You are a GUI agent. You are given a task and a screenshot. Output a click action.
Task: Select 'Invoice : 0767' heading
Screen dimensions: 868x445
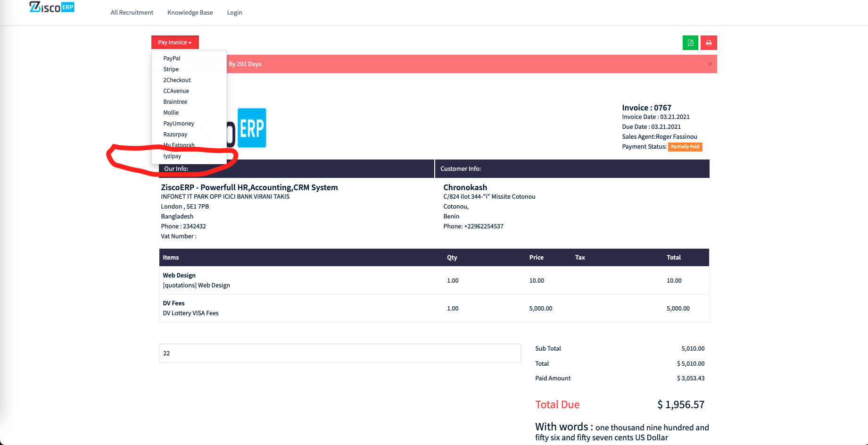click(646, 108)
